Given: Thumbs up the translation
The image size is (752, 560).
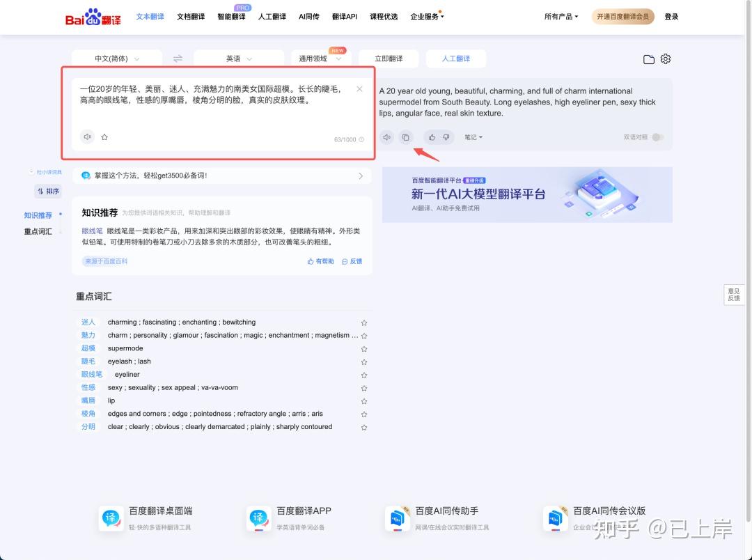Looking at the screenshot, I should point(432,137).
